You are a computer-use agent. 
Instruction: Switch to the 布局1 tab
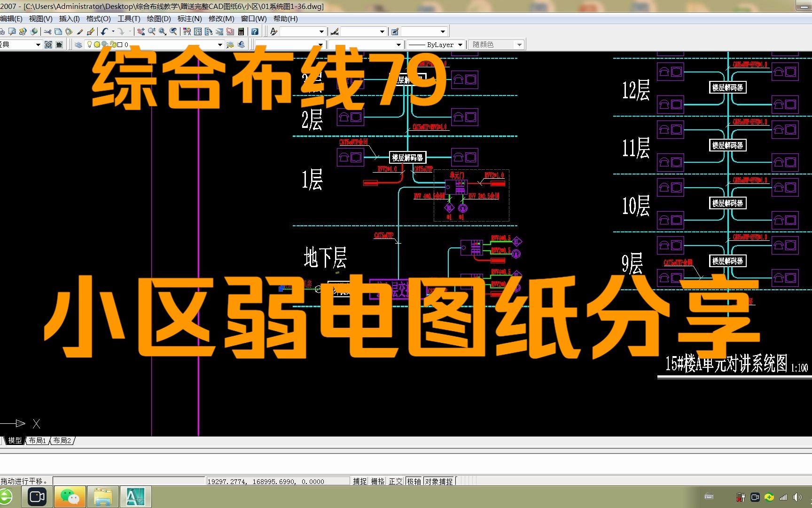(x=38, y=441)
